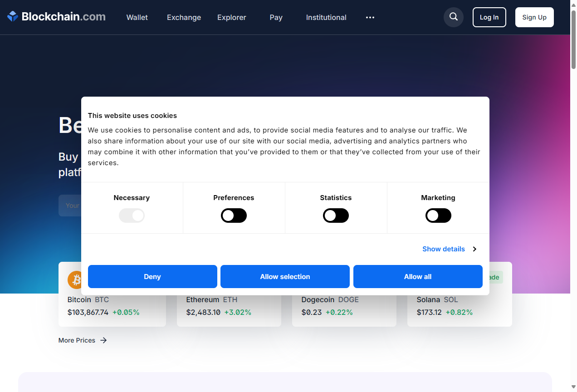Screen dimensions: 577x392
Task: Open the Institutional page
Action: coord(326,18)
